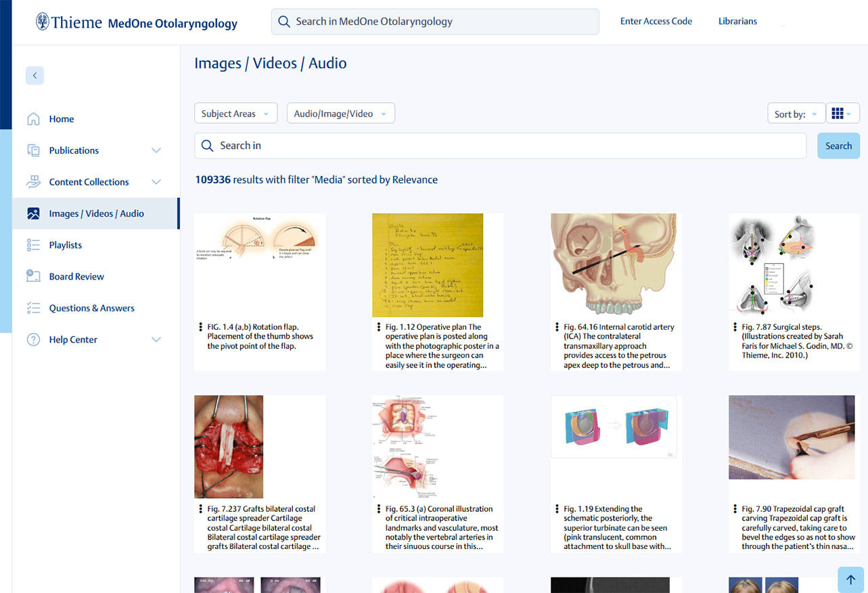Expand the Help Center chevron
The width and height of the screenshot is (868, 593).
tap(156, 340)
